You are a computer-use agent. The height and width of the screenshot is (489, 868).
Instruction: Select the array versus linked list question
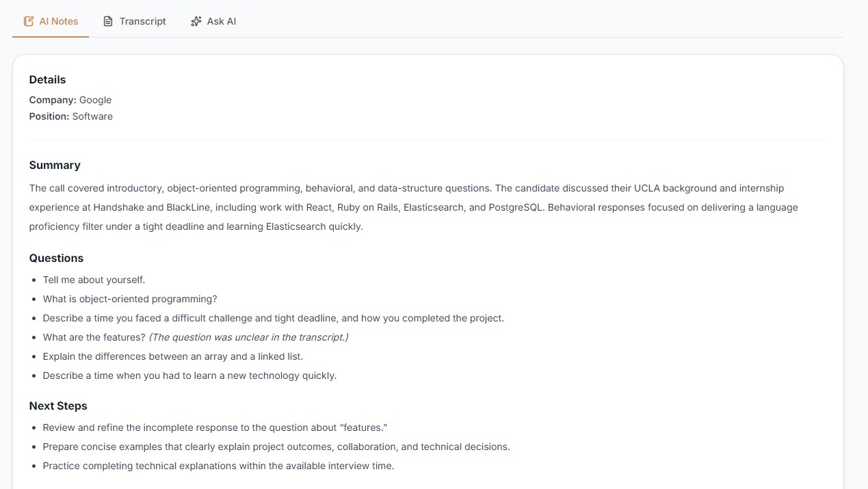click(x=173, y=356)
